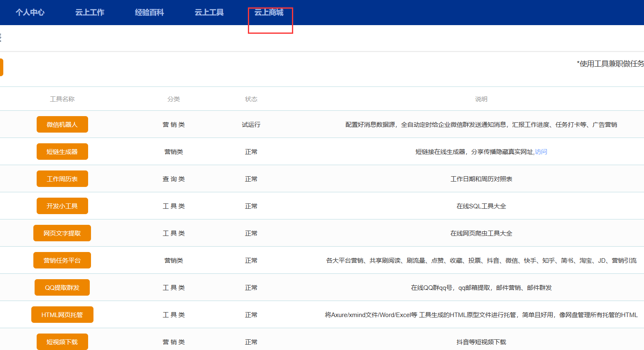This screenshot has height=350, width=644.
Task: Open the HTML网页托管 tool
Action: tap(62, 314)
